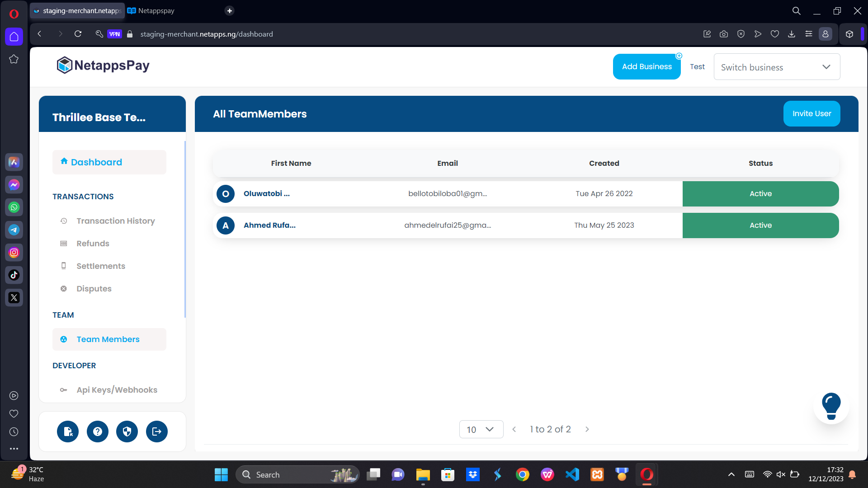This screenshot has height=488, width=868.
Task: Click the Opera ad blocker shield icon
Action: pos(741,34)
